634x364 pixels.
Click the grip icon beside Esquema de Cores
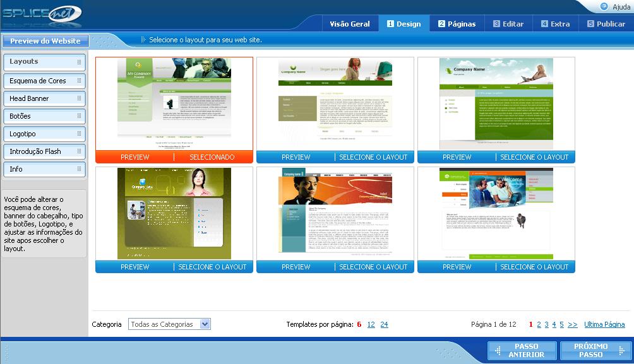coord(80,81)
